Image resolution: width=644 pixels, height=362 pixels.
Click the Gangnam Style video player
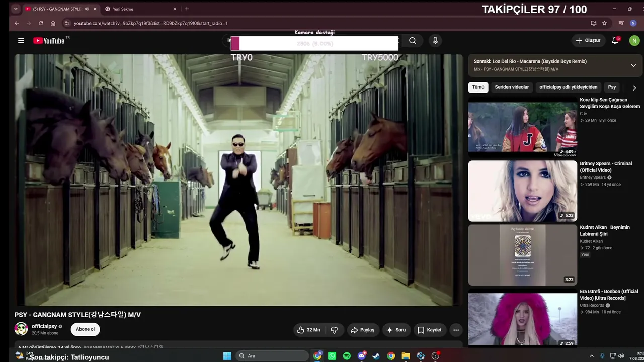pyautogui.click(x=238, y=180)
